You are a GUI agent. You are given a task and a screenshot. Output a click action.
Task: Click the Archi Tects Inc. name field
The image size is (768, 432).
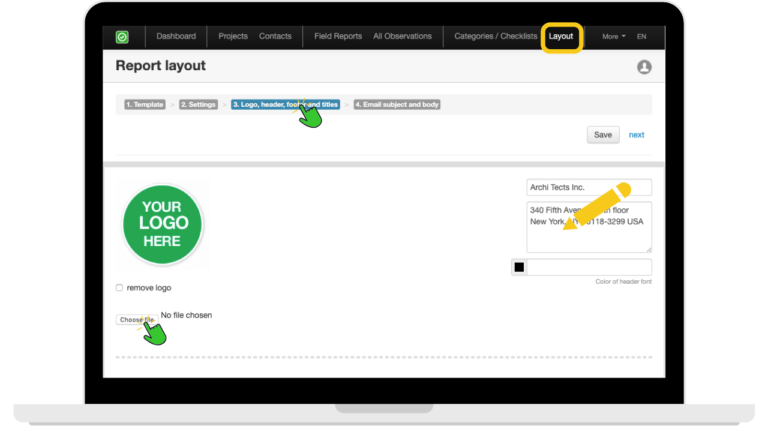(589, 187)
